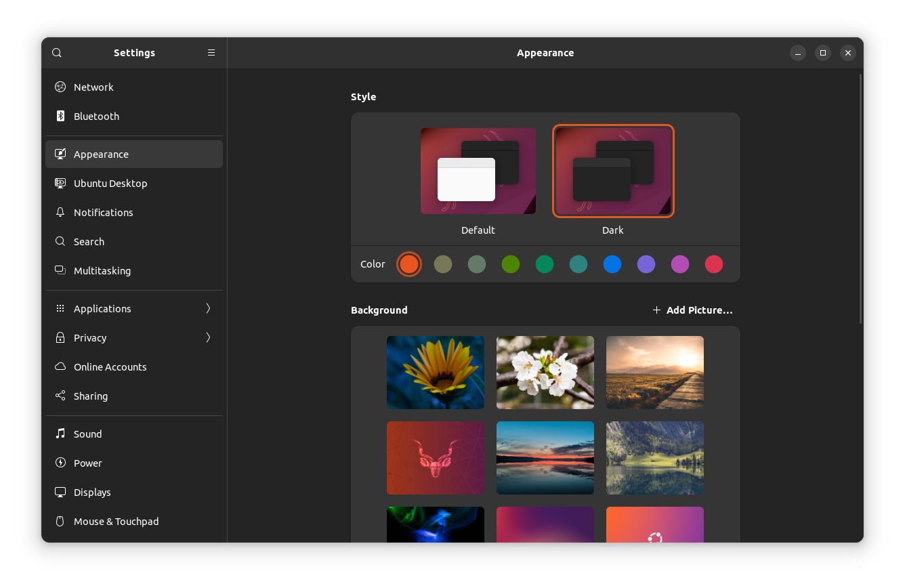Open the Sound settings panel
Viewport: 905px width, 588px height.
pos(87,434)
